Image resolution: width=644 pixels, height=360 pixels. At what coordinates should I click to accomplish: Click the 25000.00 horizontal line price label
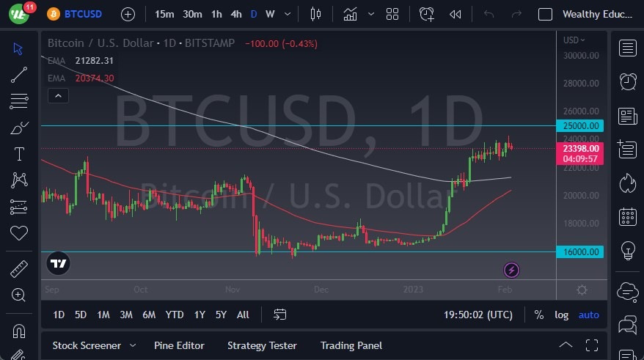[x=583, y=126]
